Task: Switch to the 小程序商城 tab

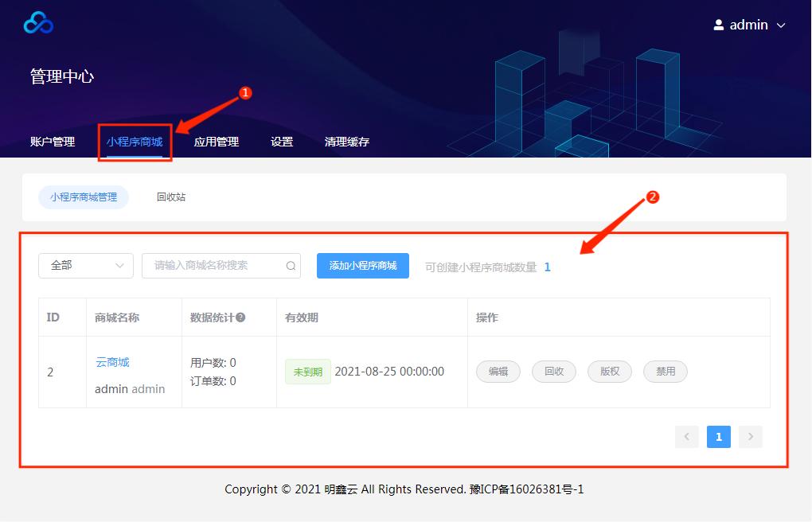Action: coord(135,142)
